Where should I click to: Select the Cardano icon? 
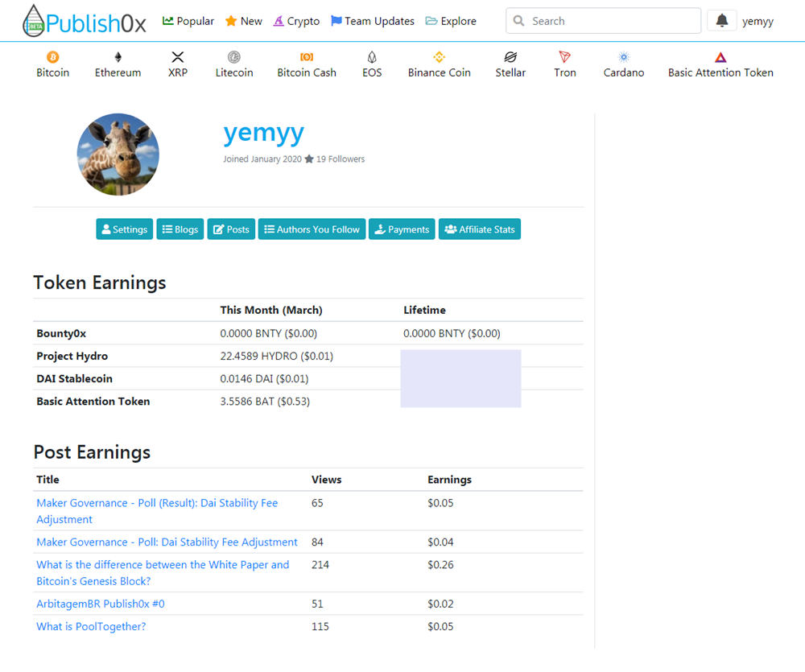pos(624,56)
